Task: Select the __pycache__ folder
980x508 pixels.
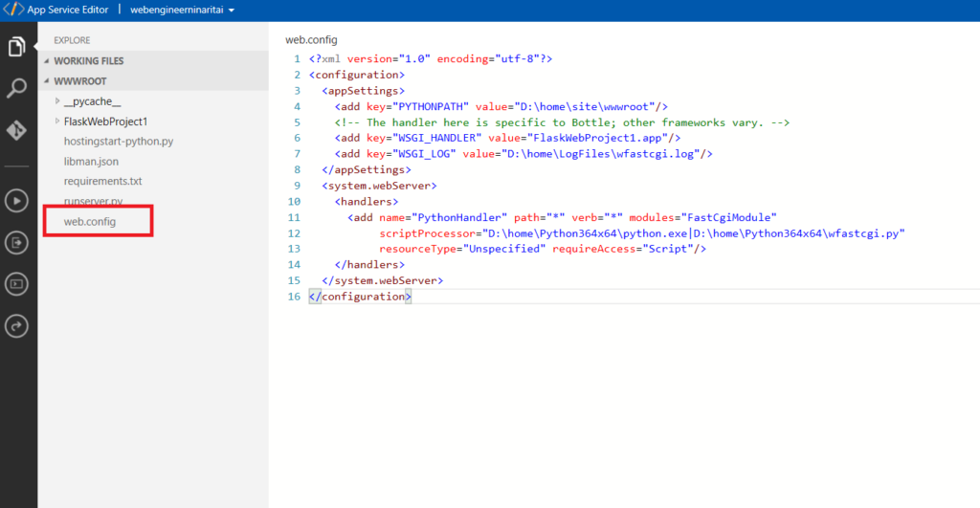Action: click(x=93, y=101)
